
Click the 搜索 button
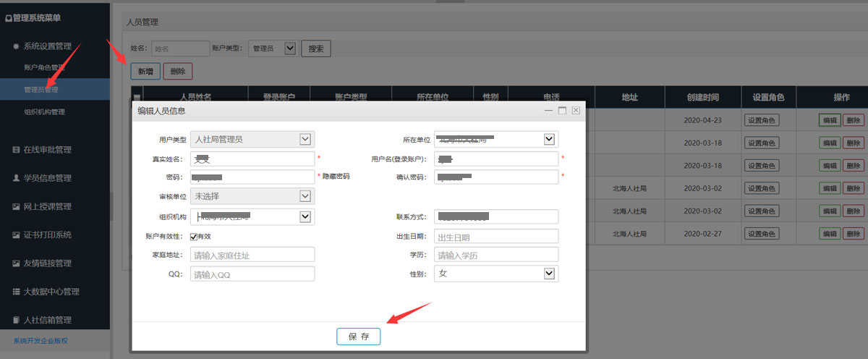[x=316, y=48]
